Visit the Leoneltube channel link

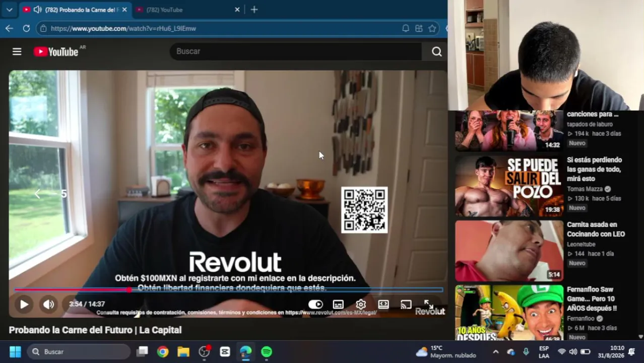coord(581,245)
